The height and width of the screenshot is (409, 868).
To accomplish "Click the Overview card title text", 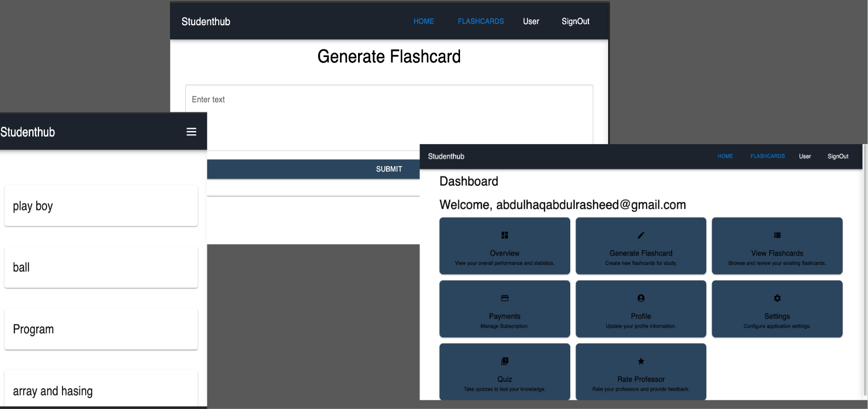I will pyautogui.click(x=504, y=253).
